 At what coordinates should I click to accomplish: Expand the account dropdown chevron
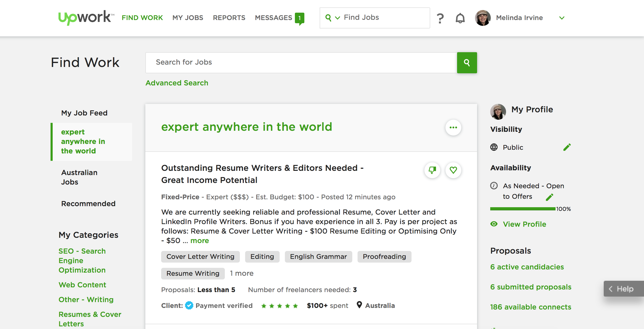pos(562,18)
